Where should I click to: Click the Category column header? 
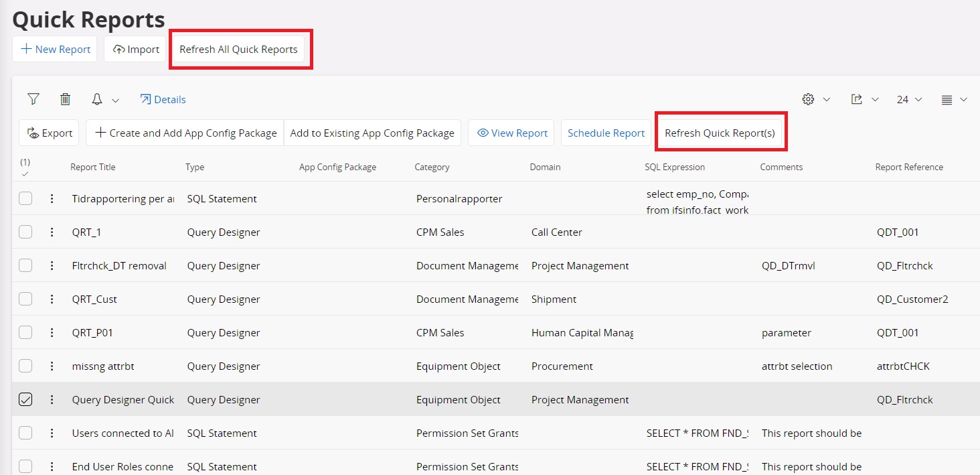tap(432, 167)
